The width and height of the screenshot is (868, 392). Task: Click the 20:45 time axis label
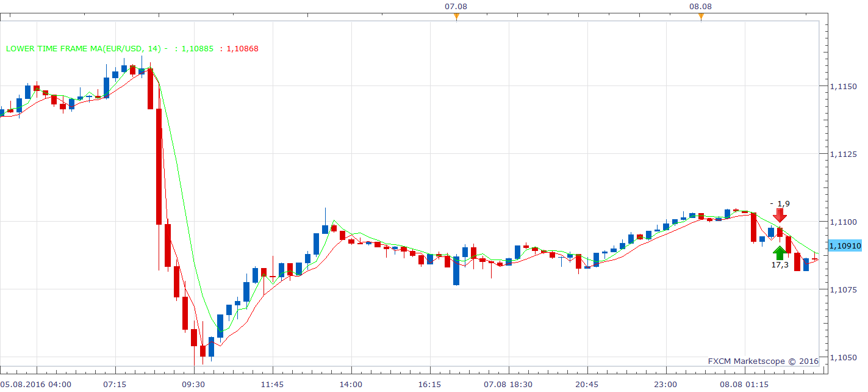click(x=587, y=385)
